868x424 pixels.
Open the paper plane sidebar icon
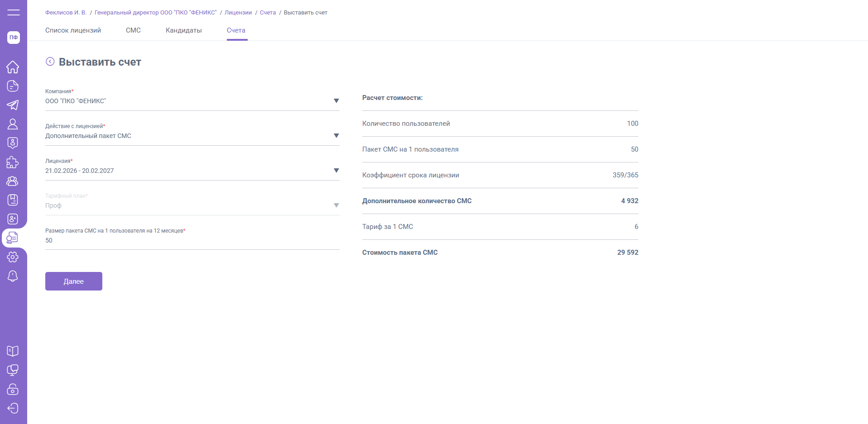(13, 105)
